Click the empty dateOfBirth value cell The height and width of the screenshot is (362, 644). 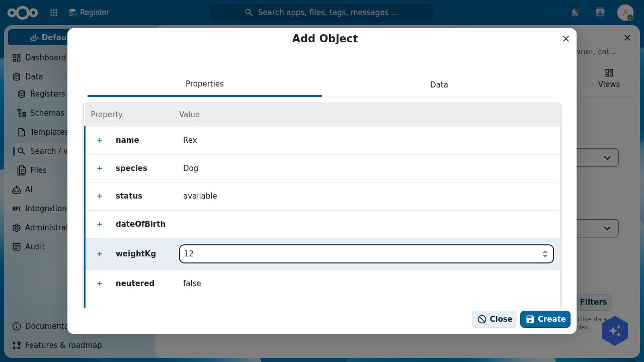click(x=366, y=224)
